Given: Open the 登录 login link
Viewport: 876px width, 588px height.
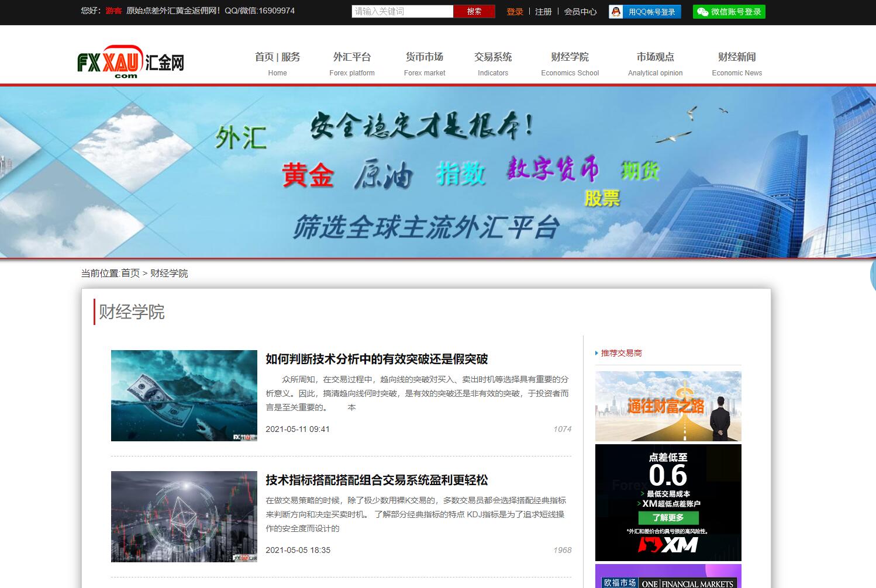Looking at the screenshot, I should point(515,12).
